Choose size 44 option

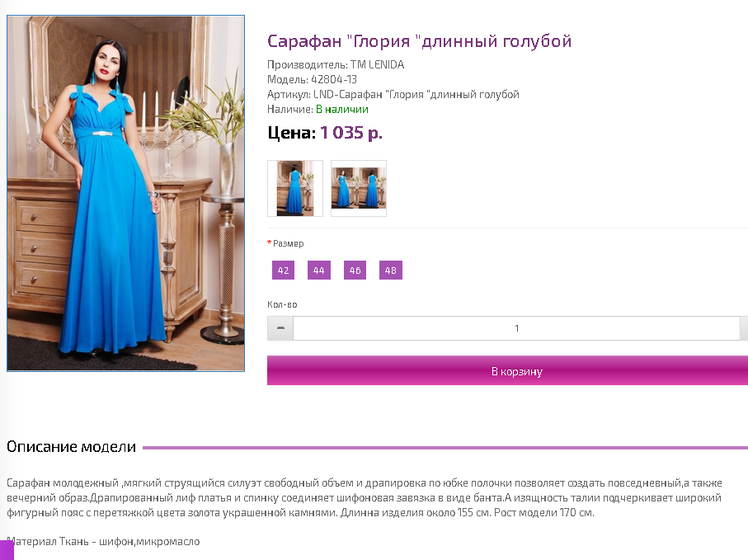(x=318, y=270)
